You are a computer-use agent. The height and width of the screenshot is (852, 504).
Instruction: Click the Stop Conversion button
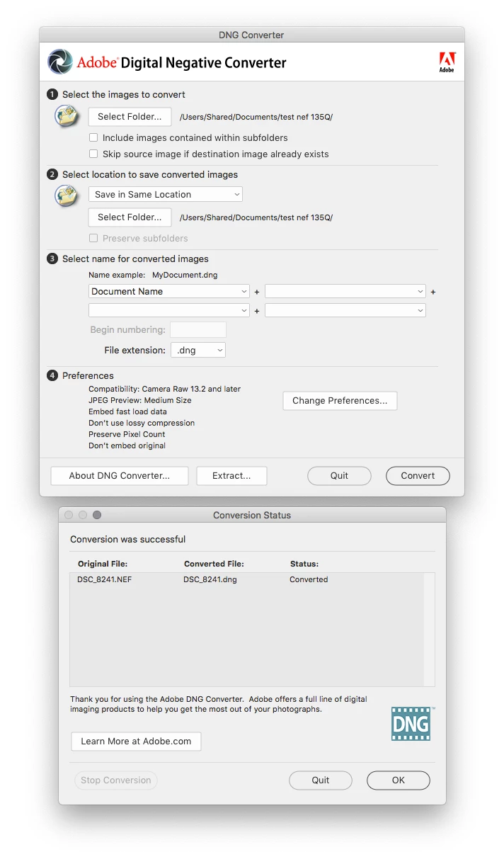(116, 780)
